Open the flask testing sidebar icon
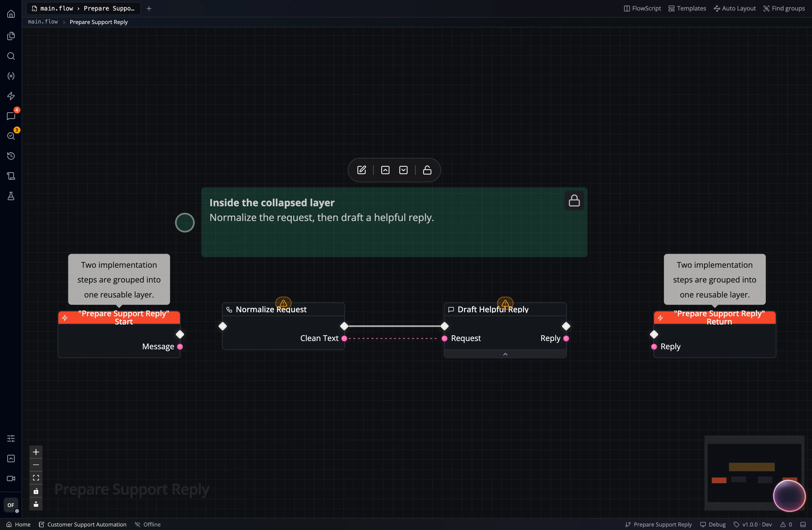The image size is (812, 530). click(11, 196)
